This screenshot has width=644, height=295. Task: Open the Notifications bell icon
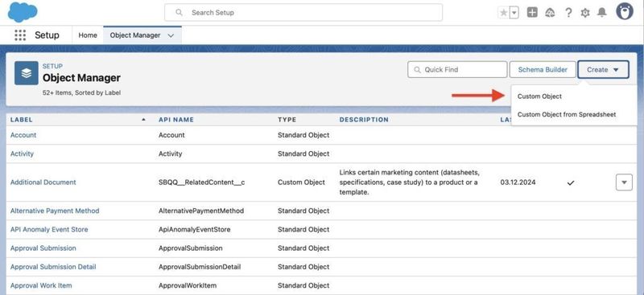pyautogui.click(x=601, y=13)
